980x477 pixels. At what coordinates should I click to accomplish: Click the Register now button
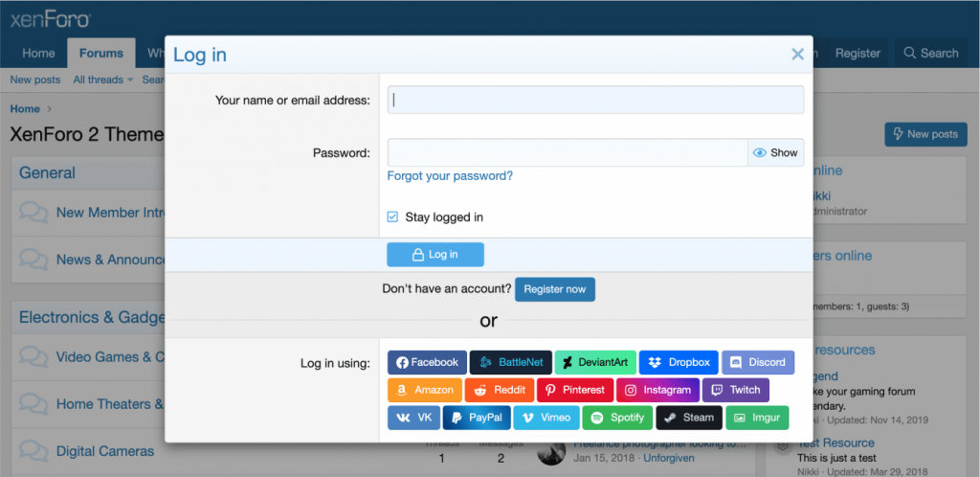pos(555,289)
